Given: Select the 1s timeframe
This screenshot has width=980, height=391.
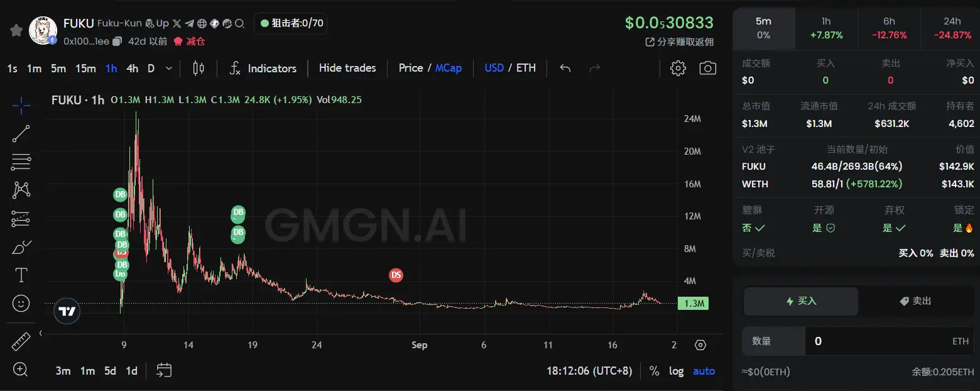Looking at the screenshot, I should click(x=12, y=69).
